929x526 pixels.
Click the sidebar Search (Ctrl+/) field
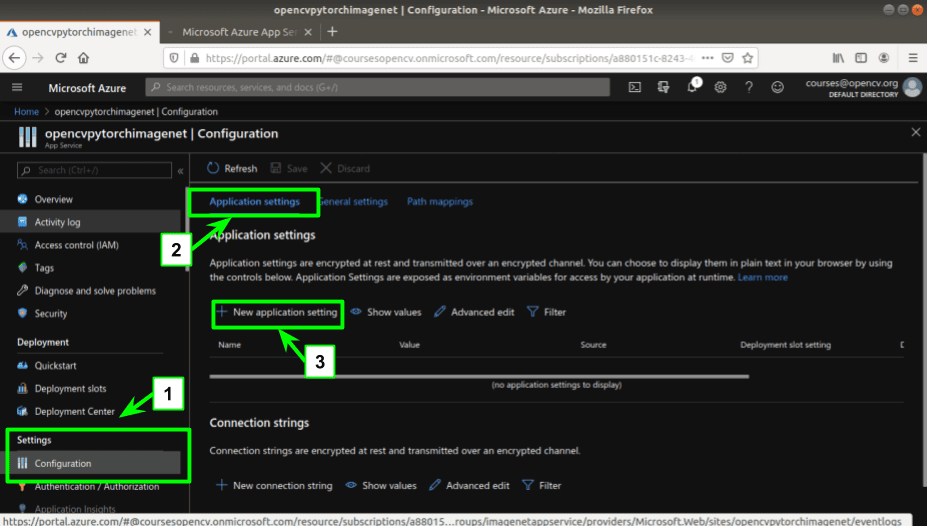pos(94,171)
